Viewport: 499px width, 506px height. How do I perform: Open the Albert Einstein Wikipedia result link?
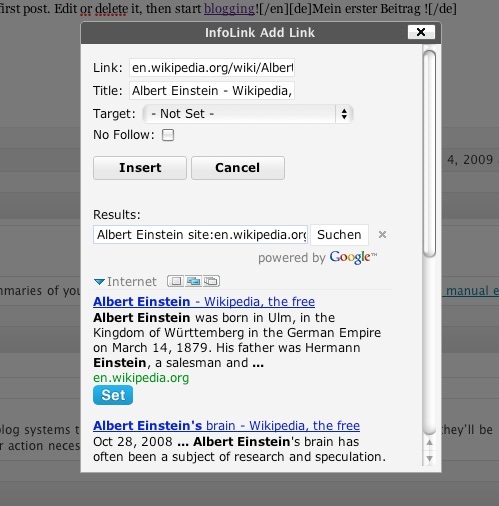(x=204, y=302)
